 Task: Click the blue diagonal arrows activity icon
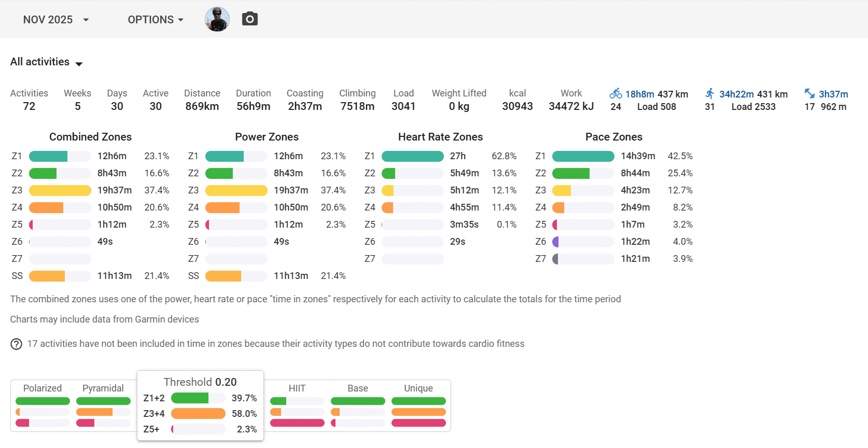click(x=809, y=94)
